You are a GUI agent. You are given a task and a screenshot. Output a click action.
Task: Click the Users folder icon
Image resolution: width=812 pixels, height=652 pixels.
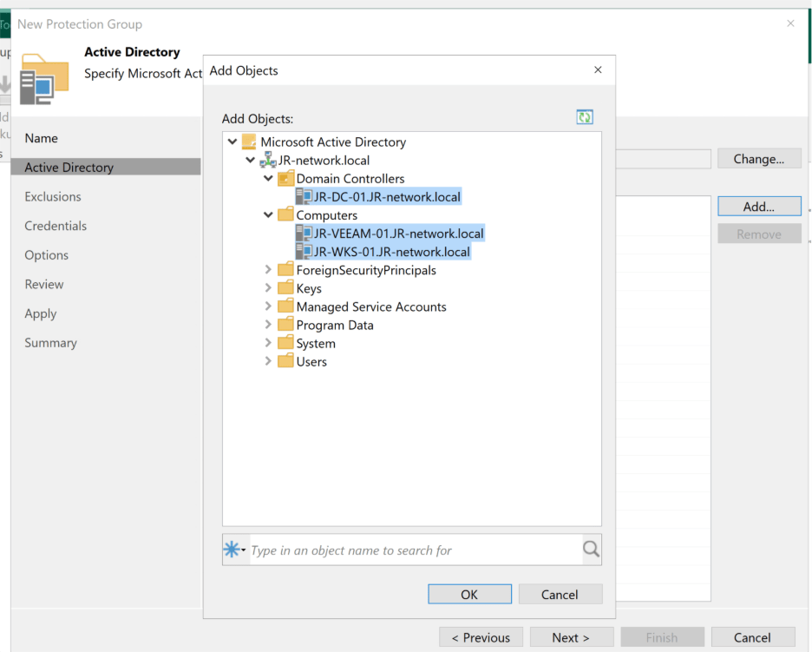pyautogui.click(x=285, y=361)
